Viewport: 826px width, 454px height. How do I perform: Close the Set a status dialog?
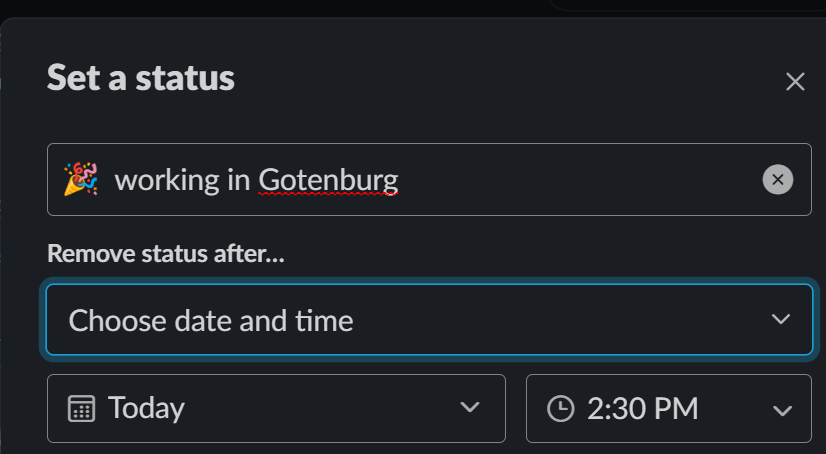[795, 82]
